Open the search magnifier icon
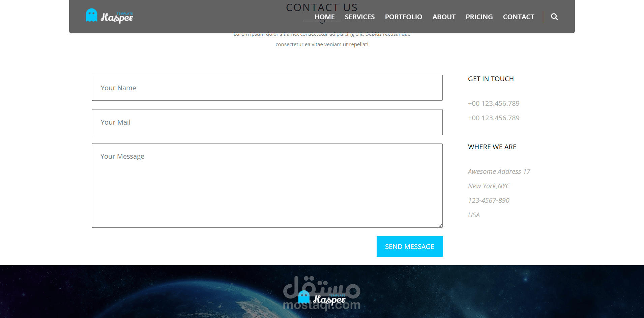The height and width of the screenshot is (318, 644). tap(554, 17)
